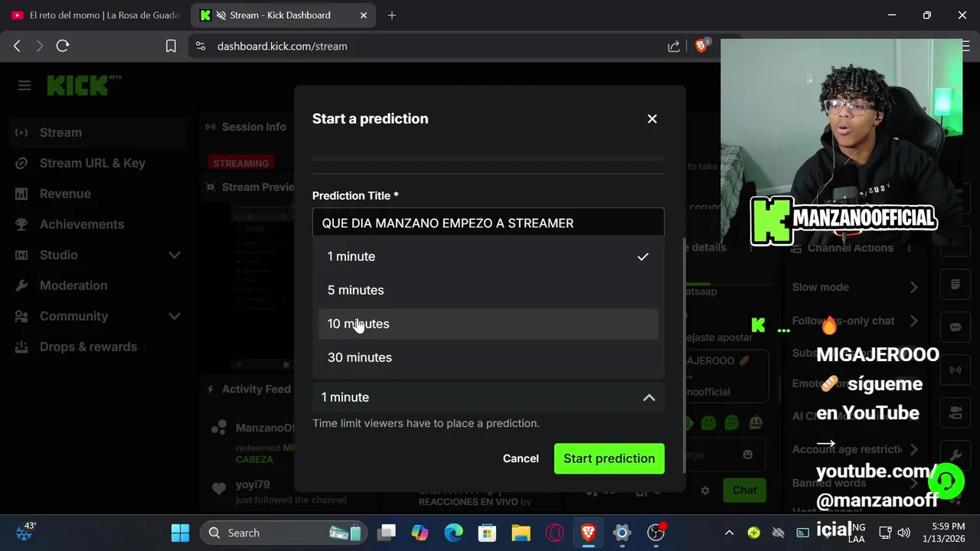
Task: Expand the Community sidebar chevron
Action: point(175,316)
